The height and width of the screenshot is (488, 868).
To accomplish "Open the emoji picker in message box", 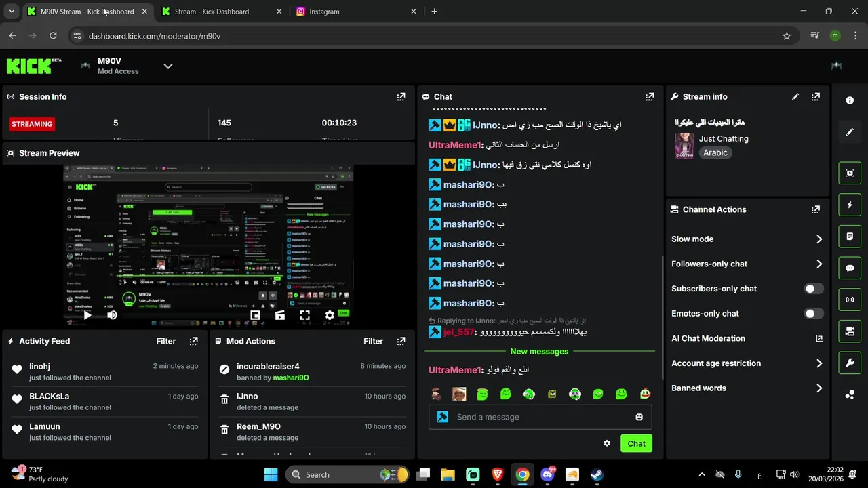I will (639, 417).
